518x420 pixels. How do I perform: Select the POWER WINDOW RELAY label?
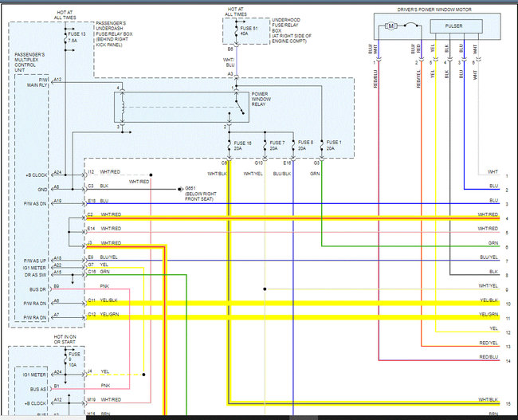point(261,99)
